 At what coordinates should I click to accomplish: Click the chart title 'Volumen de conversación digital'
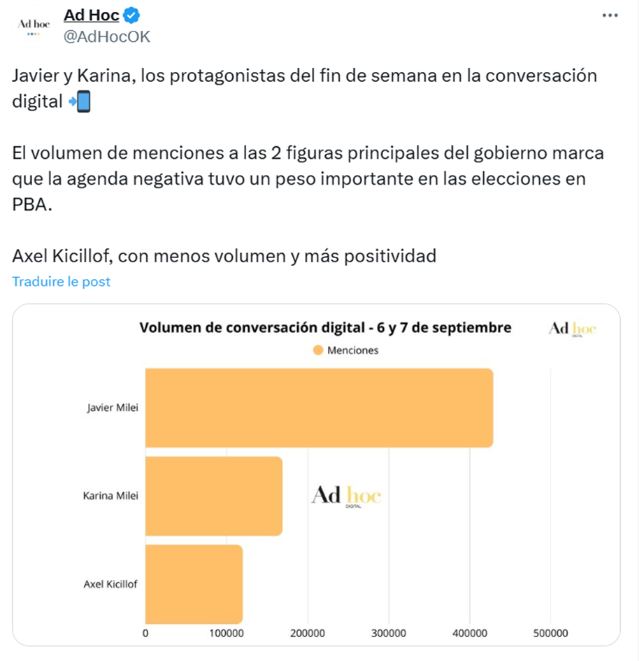coord(325,327)
